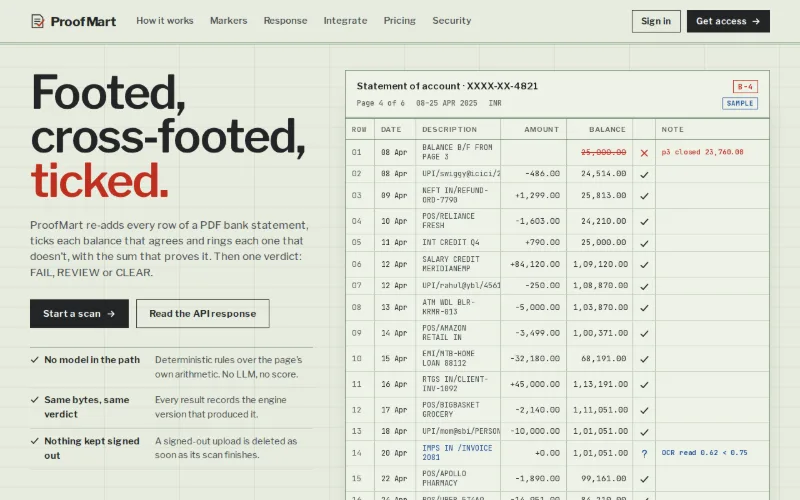This screenshot has width=800, height=500.
Task: Click the BALANCE column header
Action: point(607,130)
